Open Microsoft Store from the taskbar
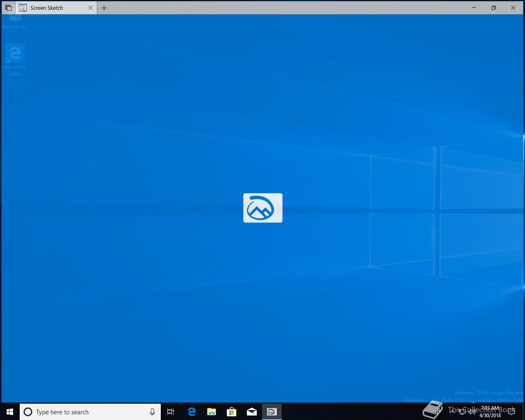This screenshot has width=525, height=420. pyautogui.click(x=232, y=412)
